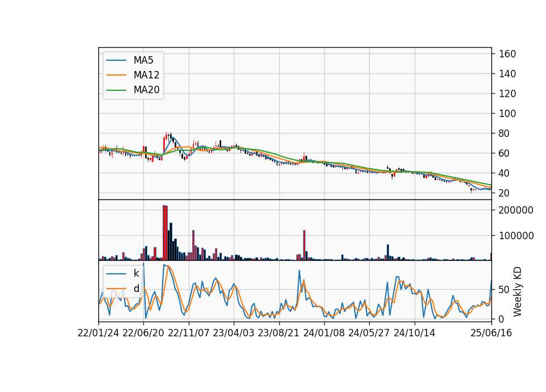Click the 40 price axis value

(x=504, y=173)
